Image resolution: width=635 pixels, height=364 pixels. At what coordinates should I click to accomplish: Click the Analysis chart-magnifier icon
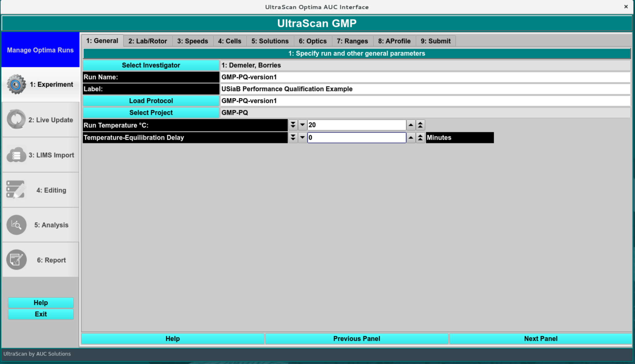tap(16, 225)
